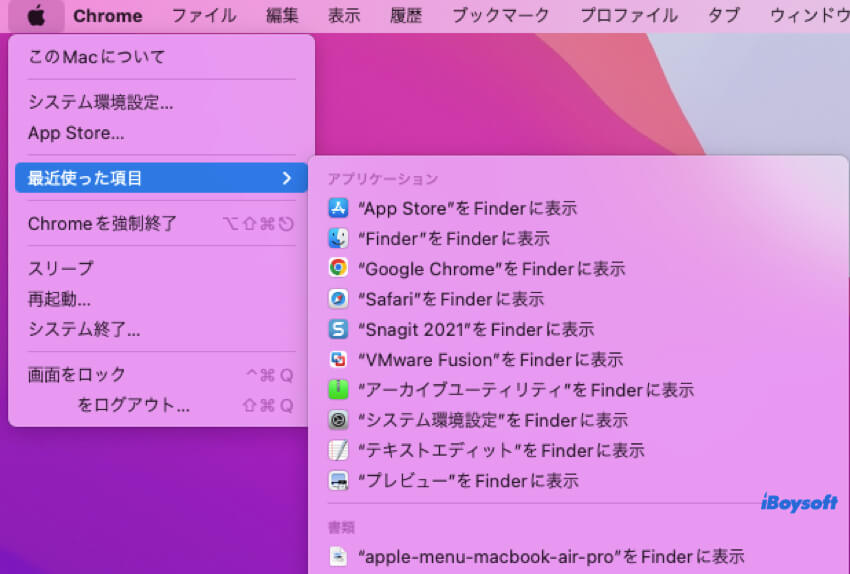Open the ブックマーク menu
The width and height of the screenshot is (850, 574).
point(501,16)
